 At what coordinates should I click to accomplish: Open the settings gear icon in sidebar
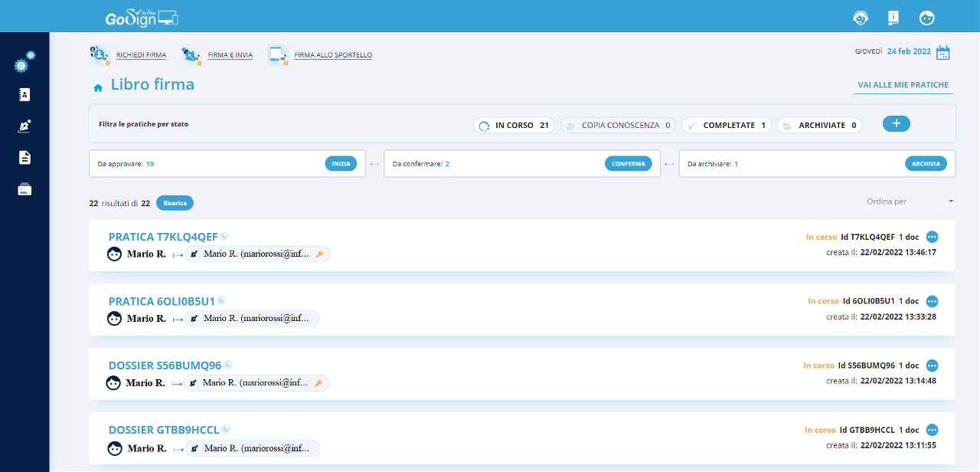click(x=24, y=64)
